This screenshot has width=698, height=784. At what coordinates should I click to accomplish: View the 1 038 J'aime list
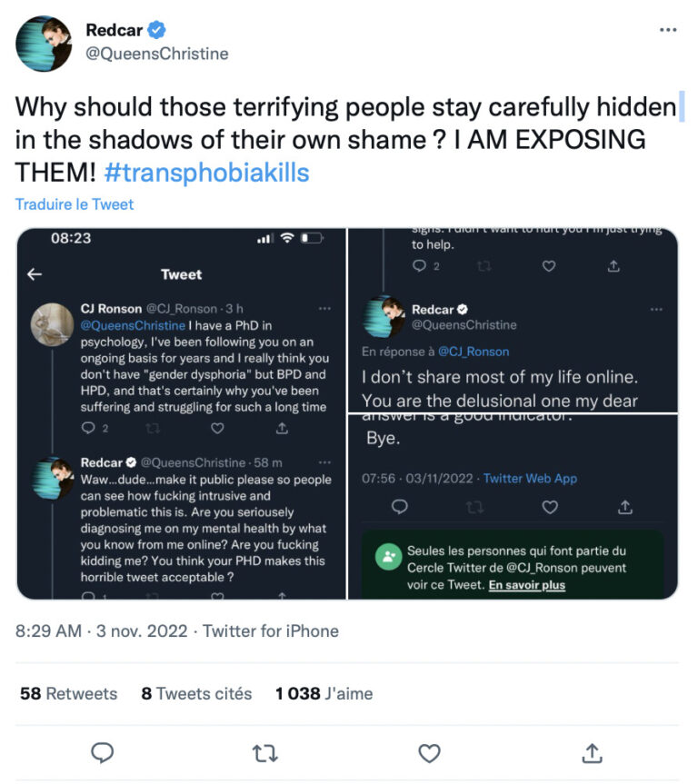tap(324, 693)
